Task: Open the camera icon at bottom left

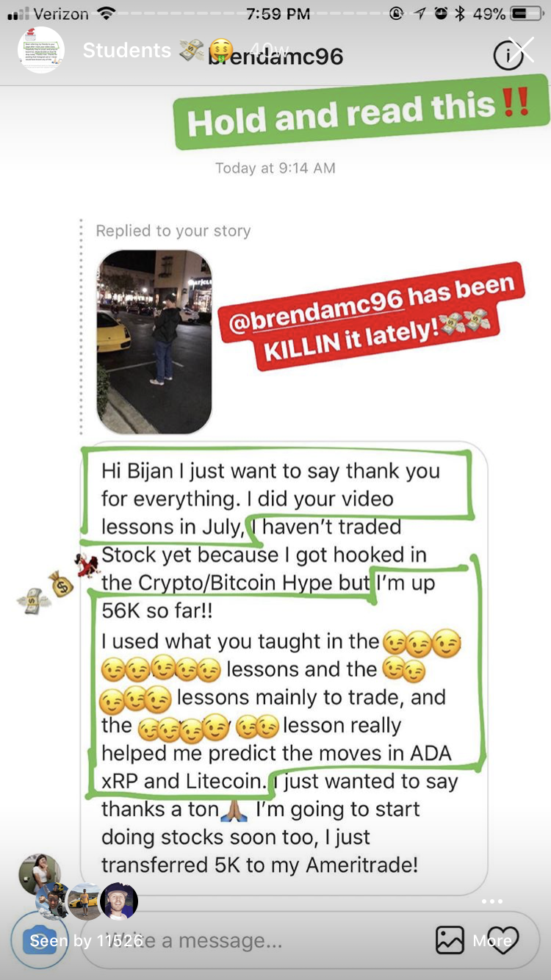Action: pyautogui.click(x=39, y=941)
